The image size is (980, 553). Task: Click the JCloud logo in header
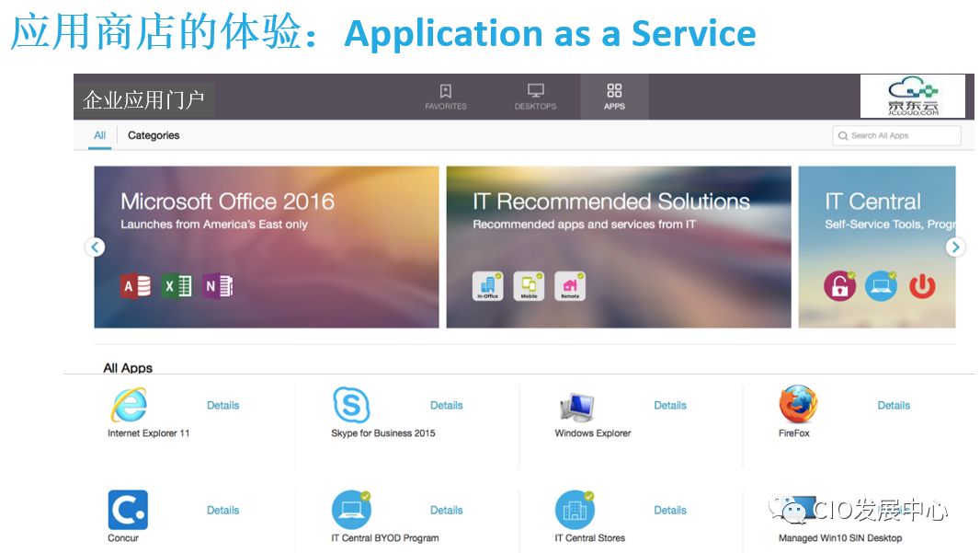coord(913,96)
